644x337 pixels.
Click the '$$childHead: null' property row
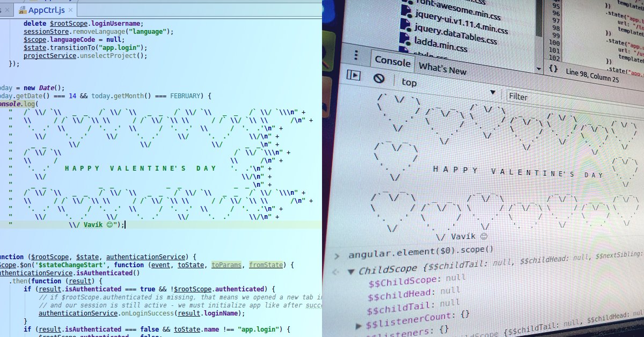[414, 294]
